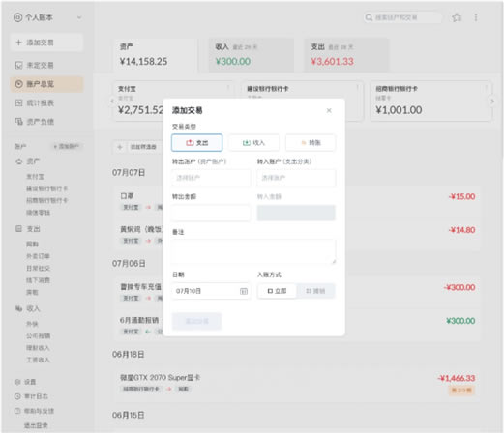This screenshot has width=504, height=435.
Task: Click the 添加交易 sidebar button
Action: 46,43
